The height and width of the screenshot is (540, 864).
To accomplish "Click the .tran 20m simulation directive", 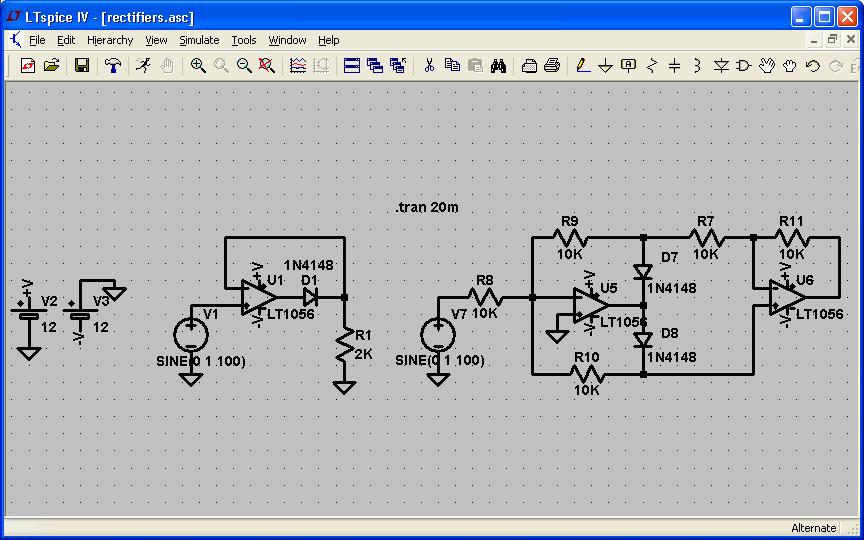I will 427,208.
